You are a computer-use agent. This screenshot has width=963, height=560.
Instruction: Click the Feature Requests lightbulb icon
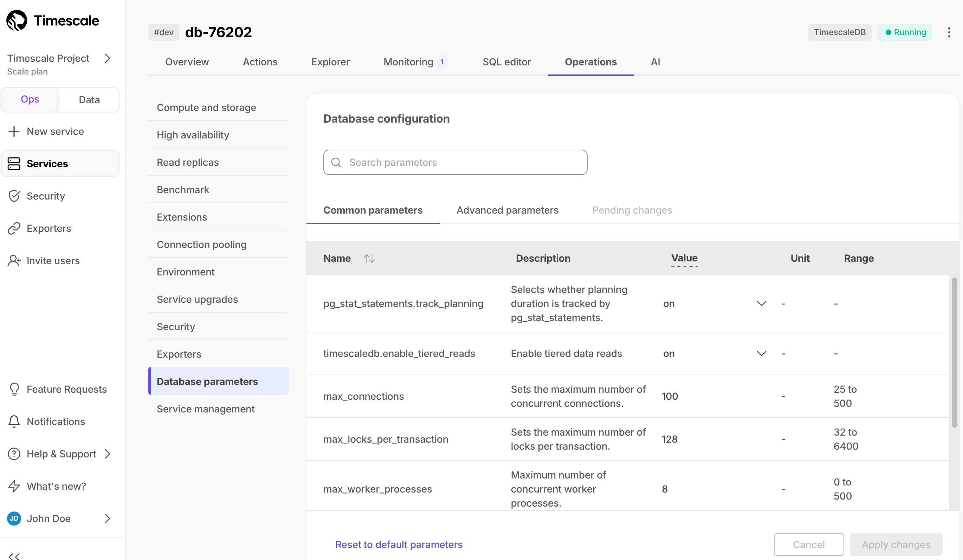[x=14, y=389]
